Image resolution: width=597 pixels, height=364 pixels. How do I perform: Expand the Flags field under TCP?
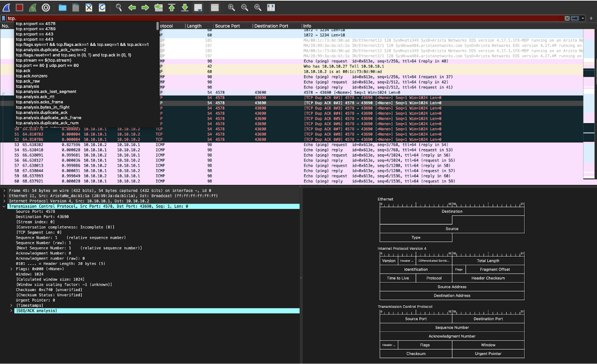point(11,268)
